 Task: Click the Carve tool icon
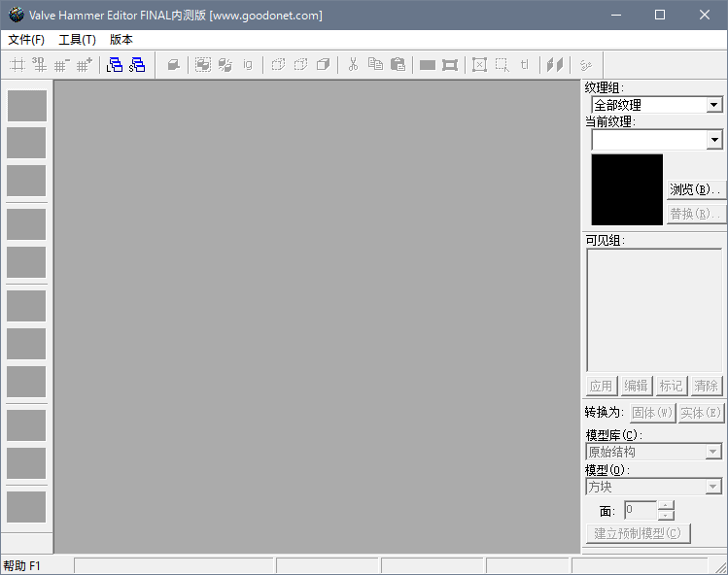pos(174,64)
